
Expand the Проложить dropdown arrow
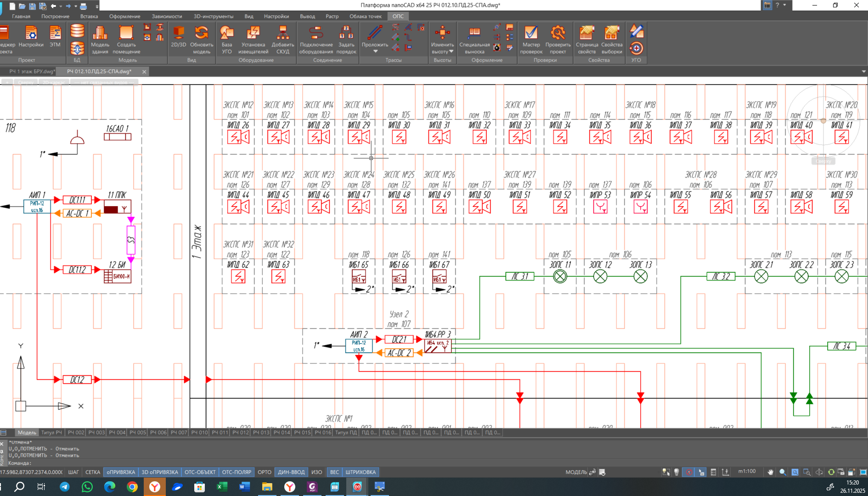pyautogui.click(x=375, y=51)
